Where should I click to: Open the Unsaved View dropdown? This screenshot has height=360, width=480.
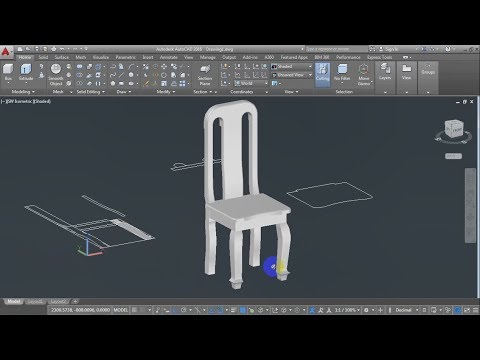tap(292, 75)
